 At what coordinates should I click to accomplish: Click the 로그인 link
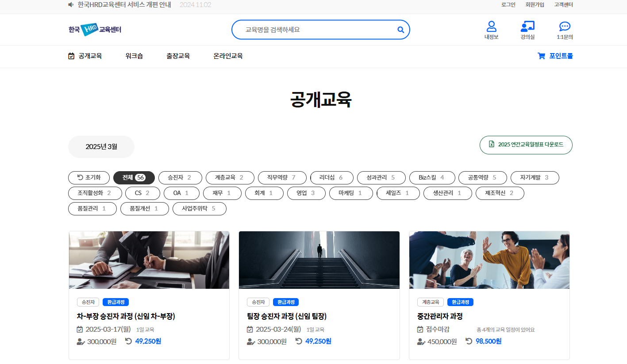pyautogui.click(x=508, y=5)
